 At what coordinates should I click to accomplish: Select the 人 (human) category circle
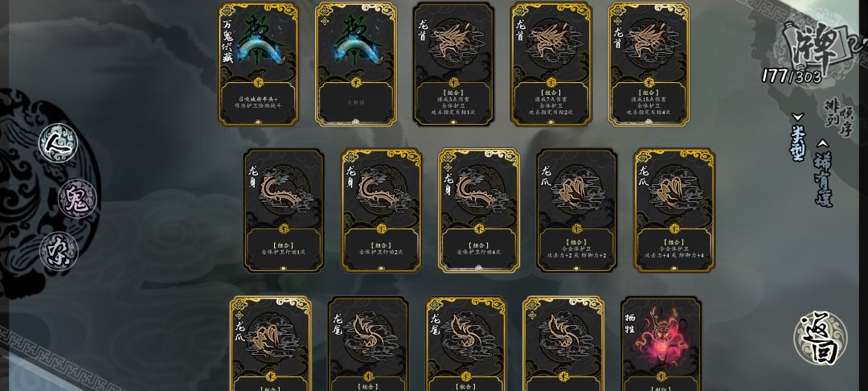click(58, 143)
